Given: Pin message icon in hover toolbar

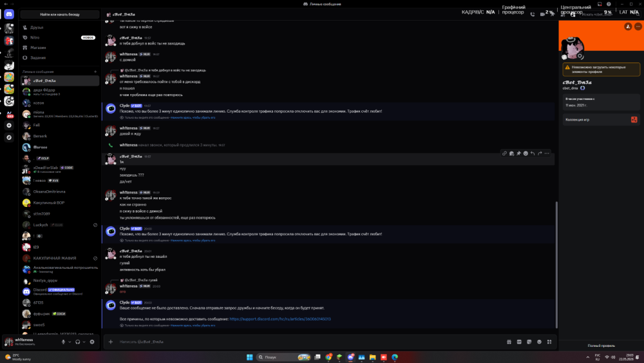Looking at the screenshot, I should [518, 153].
